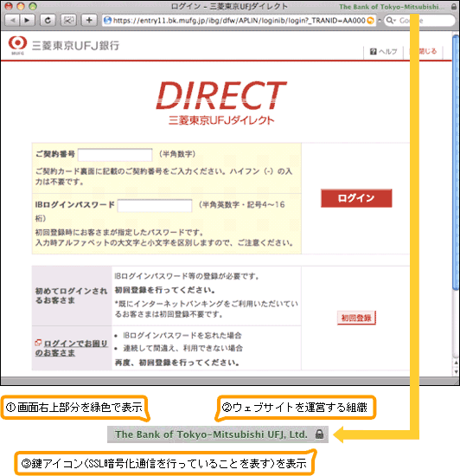Open the web clip scissors toolbar button
Viewport: 460px width, 476px height.
tap(68, 21)
